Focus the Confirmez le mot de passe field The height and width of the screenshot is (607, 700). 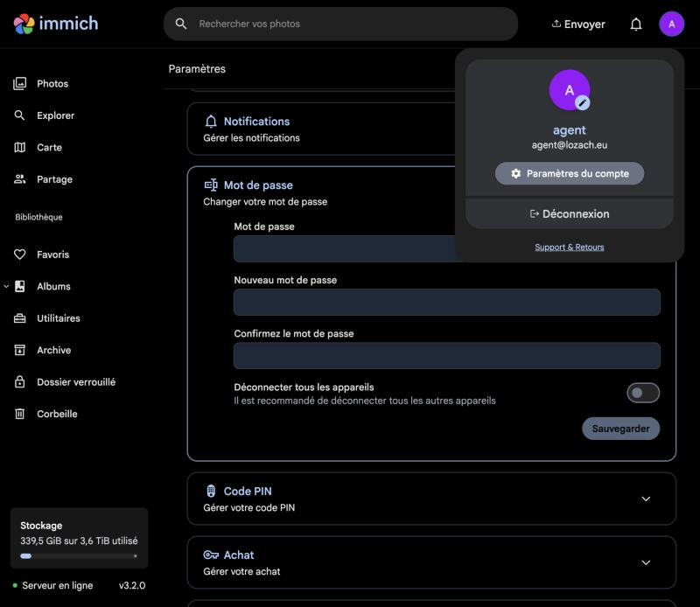pos(447,356)
